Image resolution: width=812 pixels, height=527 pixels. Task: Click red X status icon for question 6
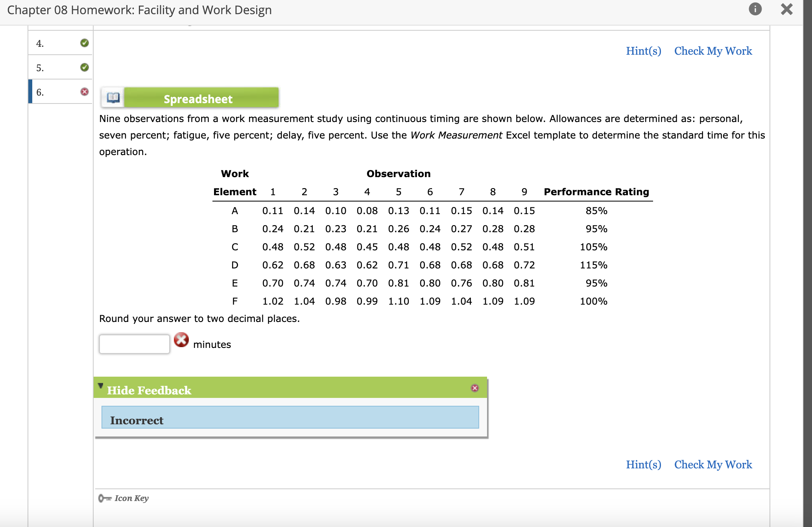(x=84, y=92)
